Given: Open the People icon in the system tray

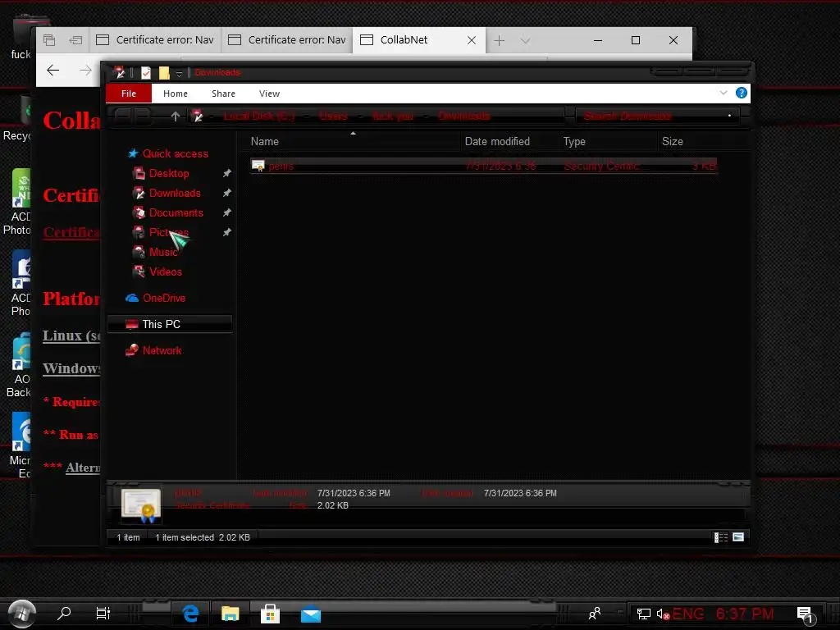Looking at the screenshot, I should (x=594, y=614).
